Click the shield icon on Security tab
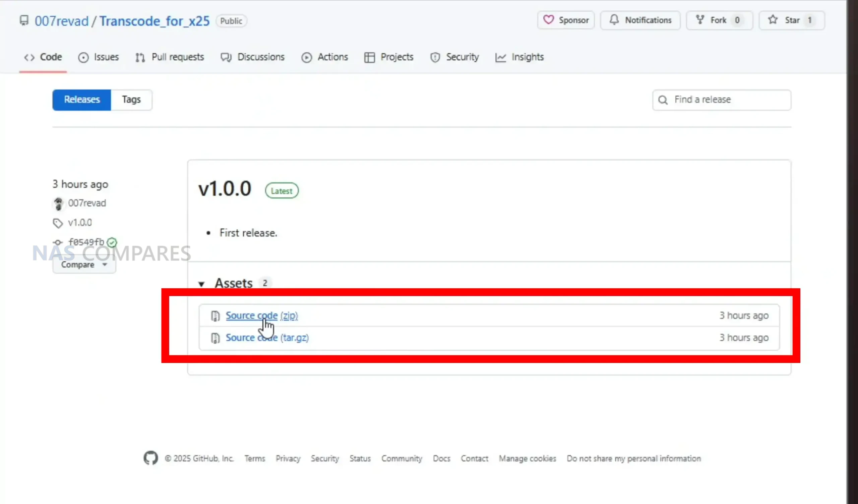The image size is (858, 504). pos(435,58)
